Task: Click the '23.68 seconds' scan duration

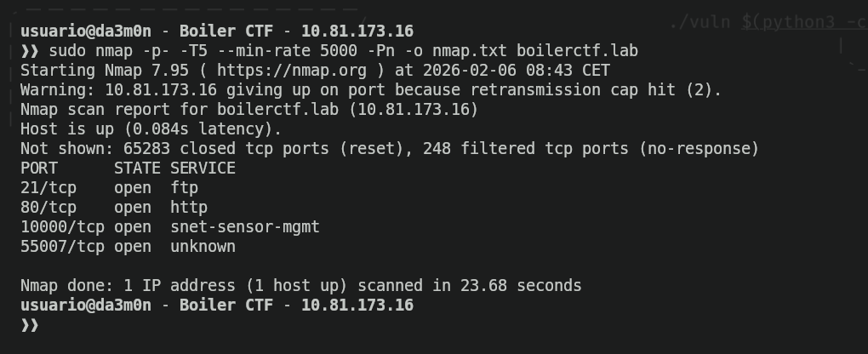Action: pyautogui.click(x=521, y=286)
